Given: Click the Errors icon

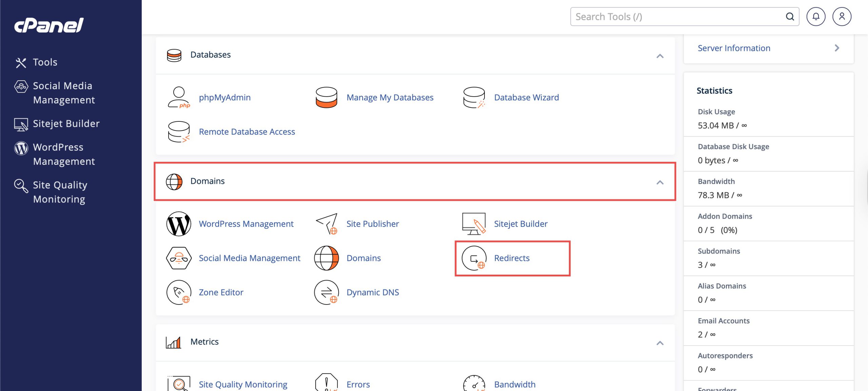Looking at the screenshot, I should click(x=326, y=382).
